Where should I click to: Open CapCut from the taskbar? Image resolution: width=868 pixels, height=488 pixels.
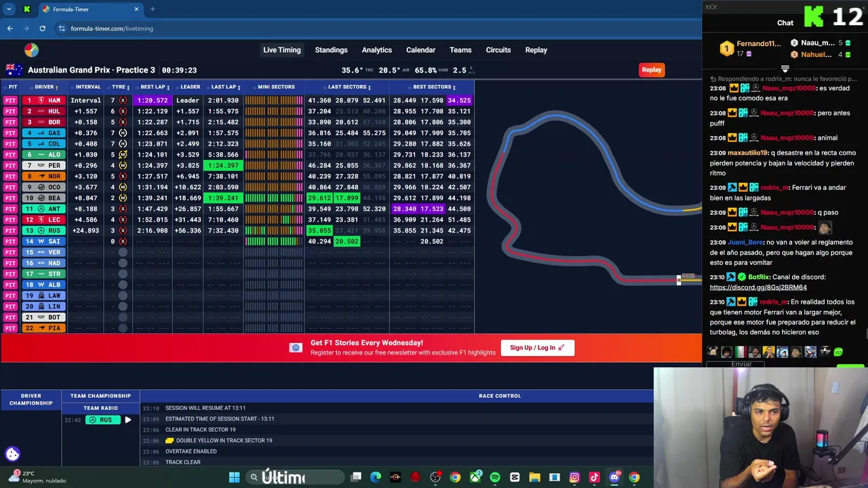click(515, 477)
